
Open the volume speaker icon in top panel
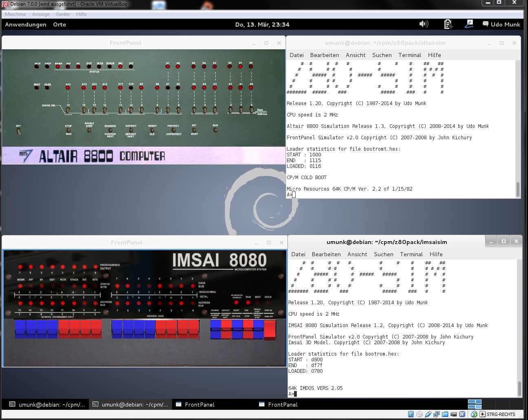424,24
